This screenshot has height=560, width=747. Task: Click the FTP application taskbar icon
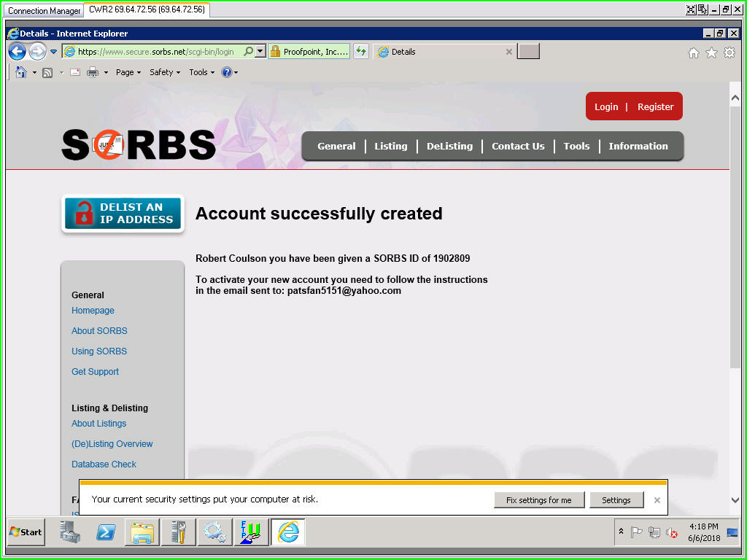coord(251,532)
